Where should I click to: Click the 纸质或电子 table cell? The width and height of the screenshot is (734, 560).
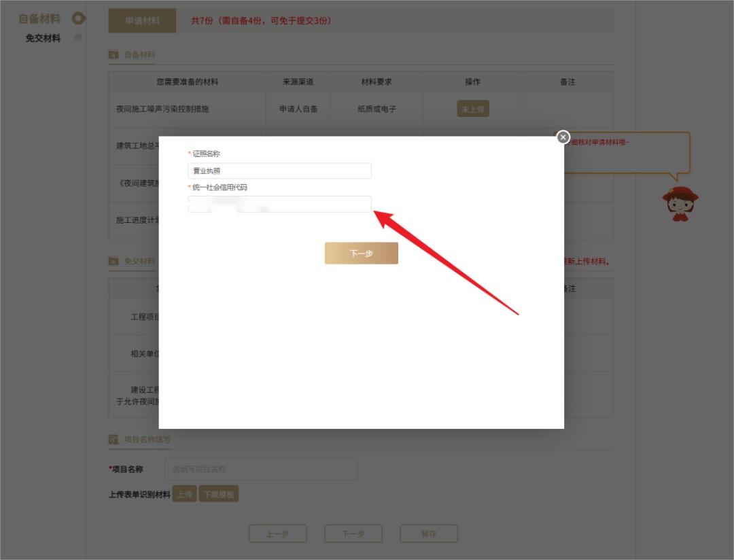coord(377,109)
